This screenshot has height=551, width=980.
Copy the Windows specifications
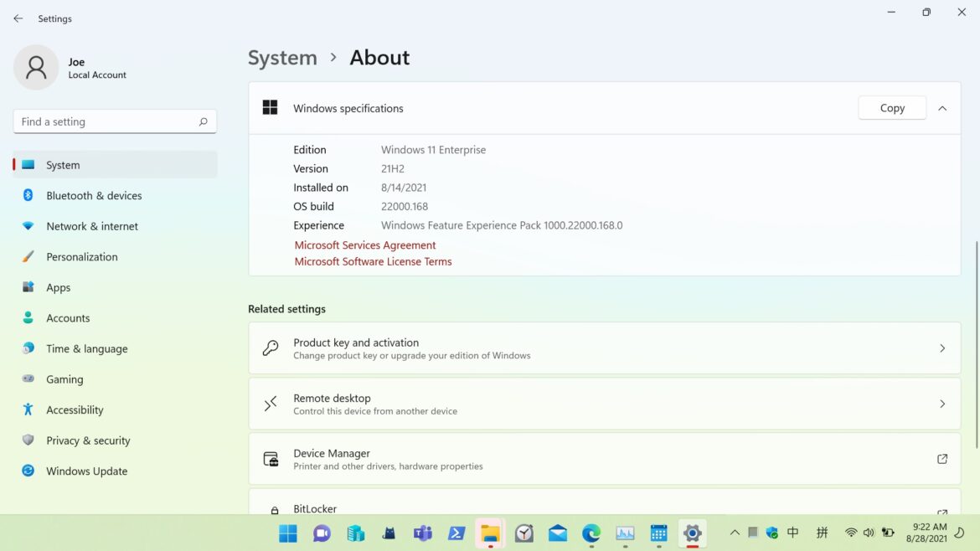(x=892, y=108)
